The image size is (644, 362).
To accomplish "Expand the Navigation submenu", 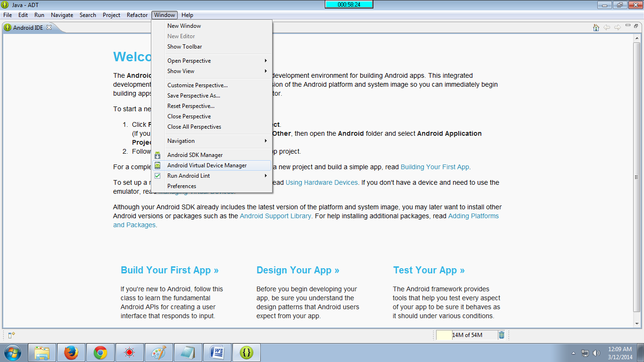I will pyautogui.click(x=181, y=140).
